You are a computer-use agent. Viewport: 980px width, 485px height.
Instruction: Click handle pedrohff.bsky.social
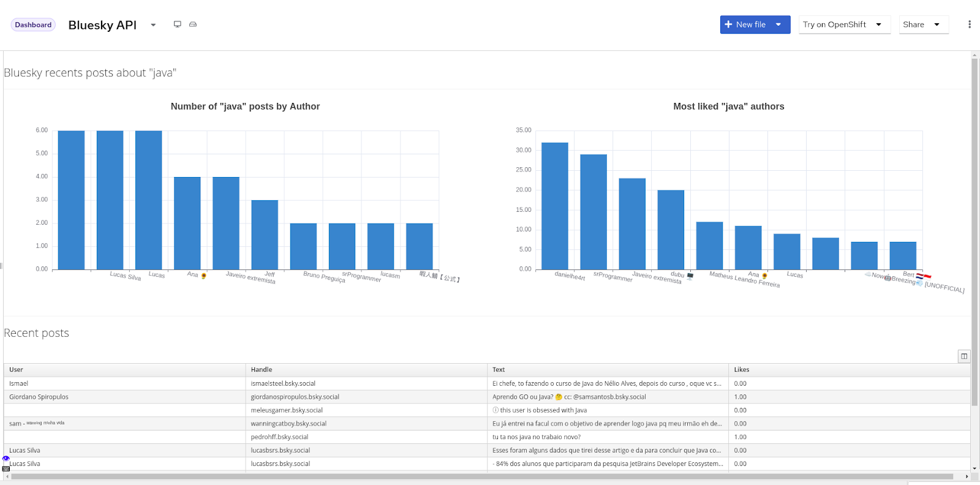279,437
